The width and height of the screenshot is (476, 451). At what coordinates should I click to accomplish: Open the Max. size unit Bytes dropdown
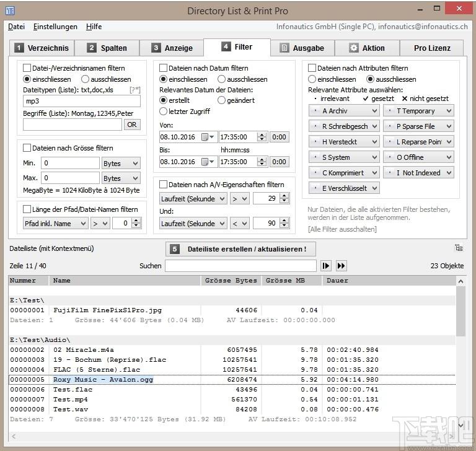120,178
